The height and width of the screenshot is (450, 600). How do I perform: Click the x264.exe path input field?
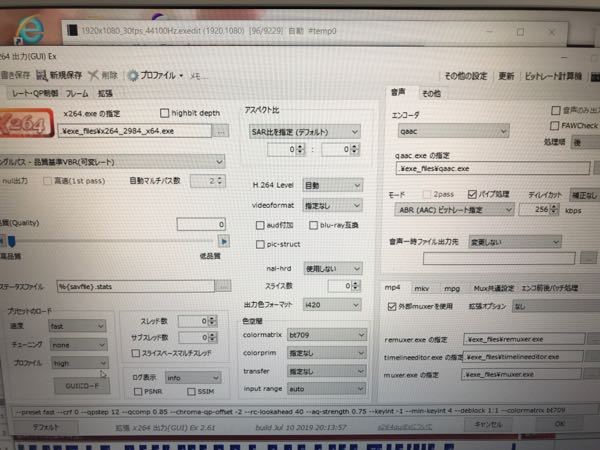(134, 131)
